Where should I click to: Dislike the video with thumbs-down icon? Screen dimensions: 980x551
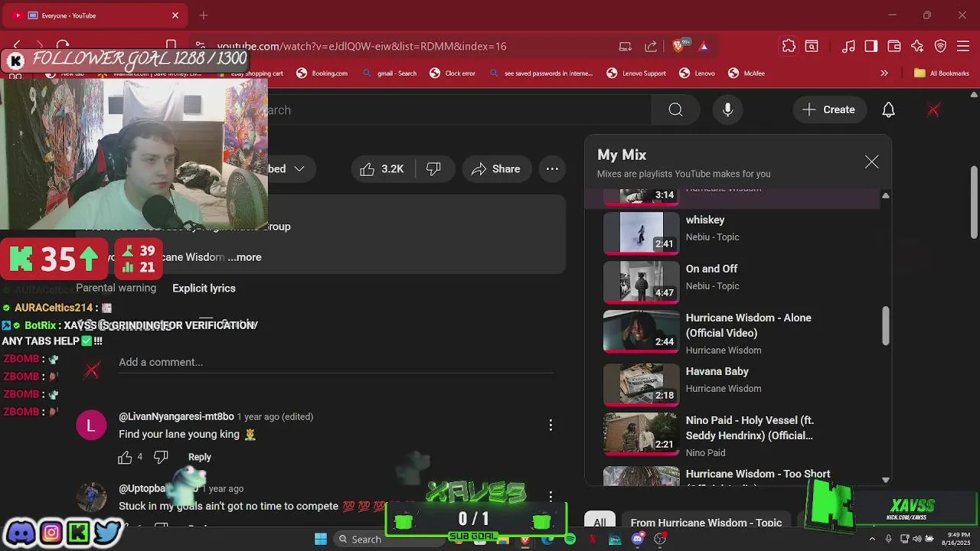click(x=434, y=169)
